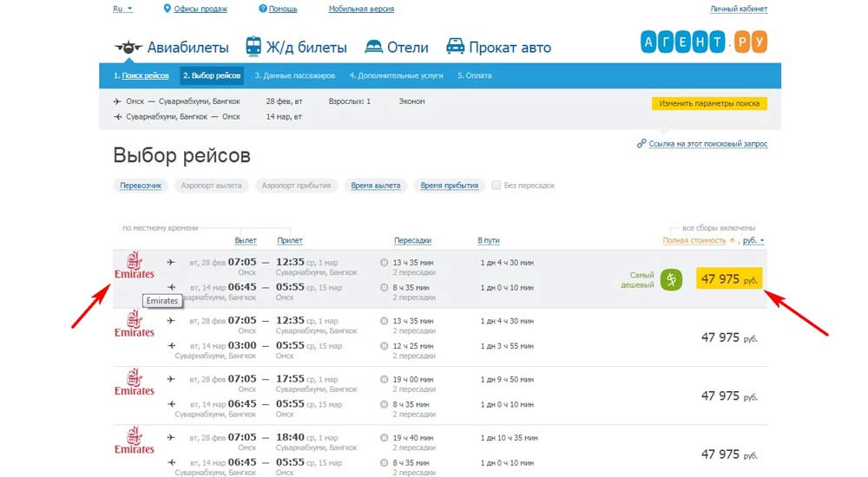Click the location pin icon near Офисы продаж
The height and width of the screenshot is (477, 868).
click(x=168, y=9)
